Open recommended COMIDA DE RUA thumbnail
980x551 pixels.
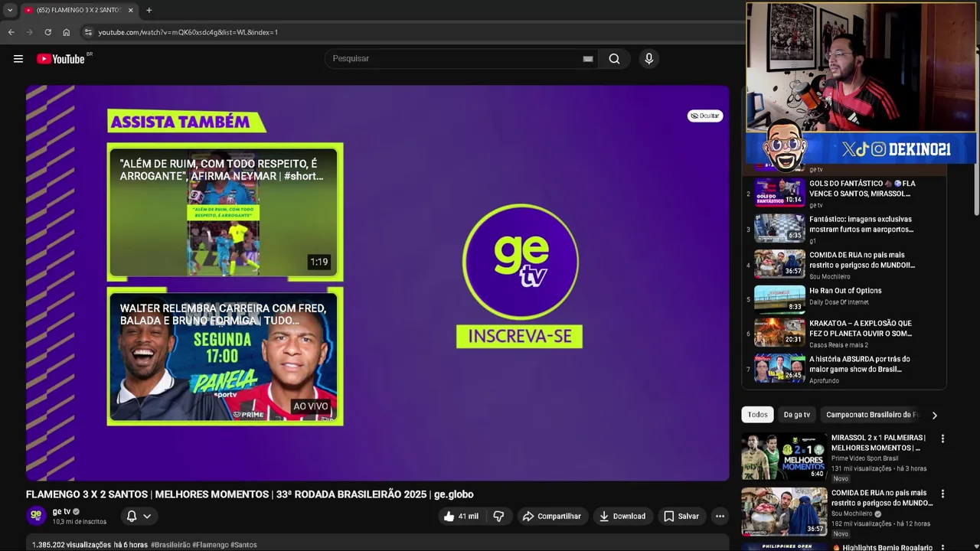pos(784,511)
